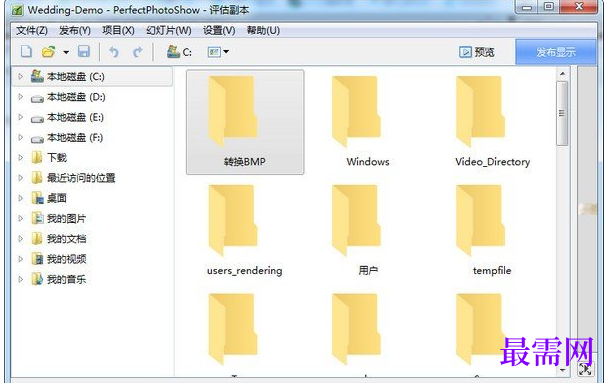
Task: Click the Undo arrow icon
Action: click(114, 52)
